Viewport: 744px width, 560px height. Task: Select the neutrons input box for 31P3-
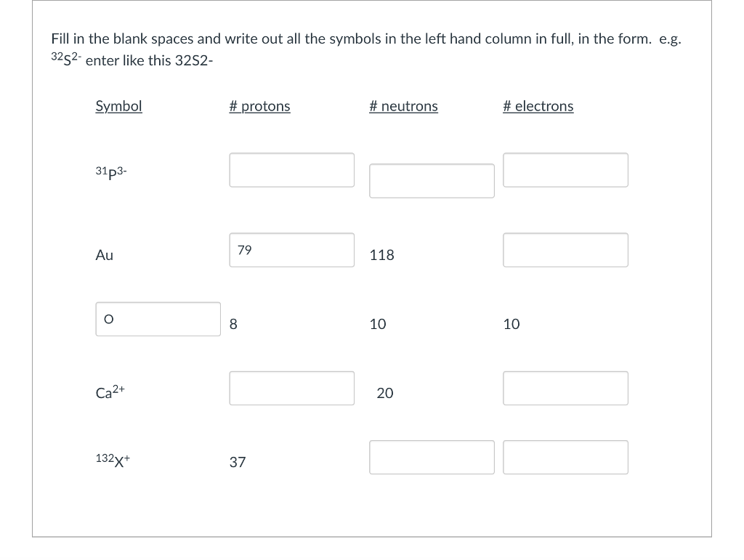(x=432, y=180)
